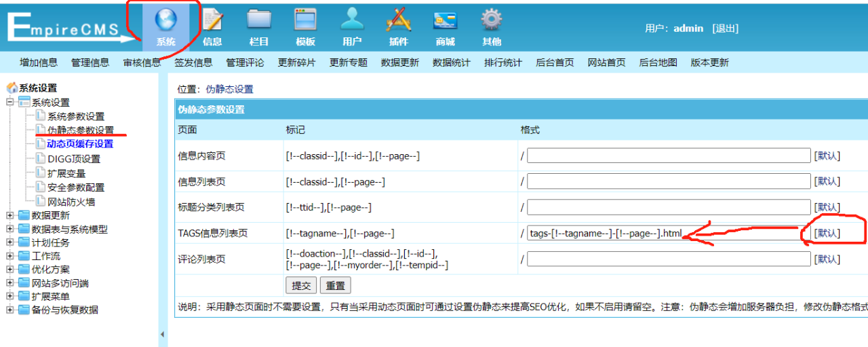Open 动态页缓存设置 in the sidebar tree

point(80,144)
